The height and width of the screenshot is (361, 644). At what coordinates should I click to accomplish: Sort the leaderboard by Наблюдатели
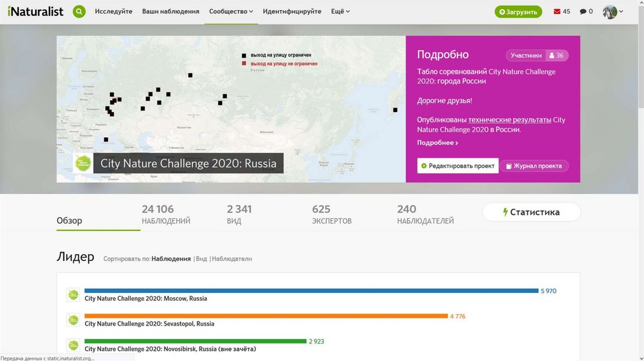tap(232, 258)
